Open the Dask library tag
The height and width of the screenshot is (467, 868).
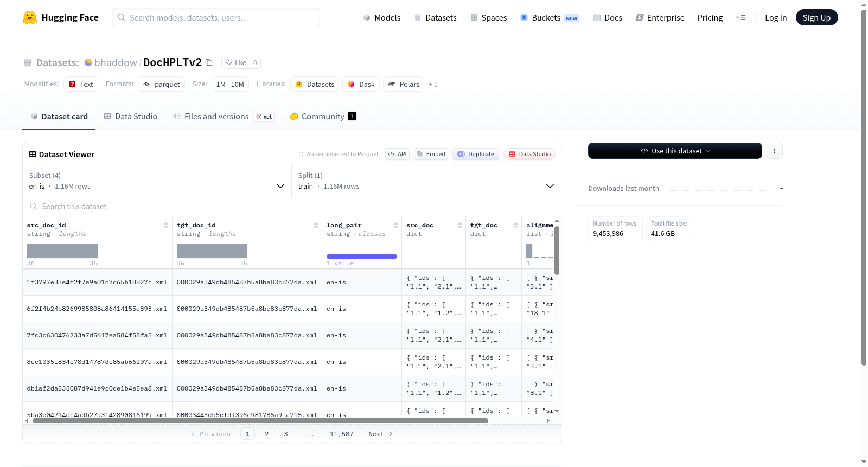361,84
